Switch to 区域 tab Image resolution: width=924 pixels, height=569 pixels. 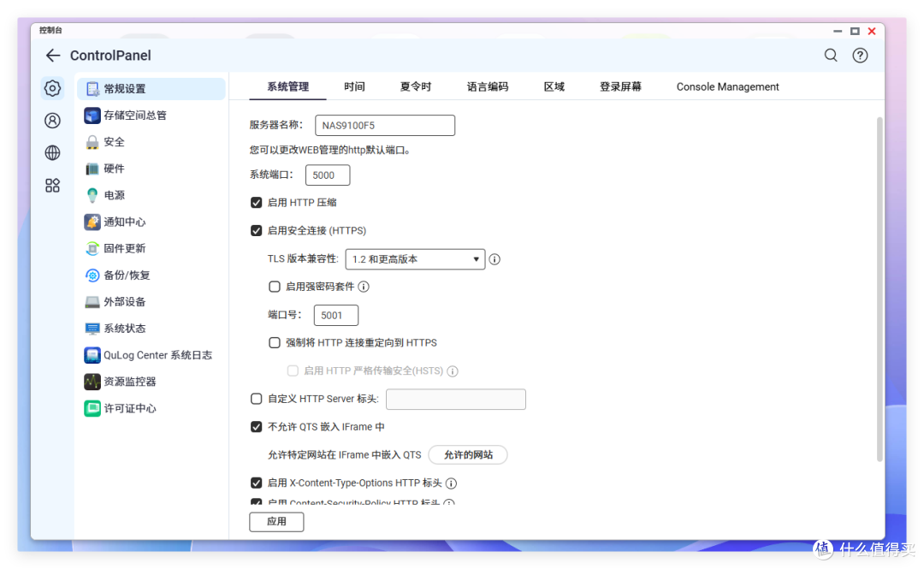[x=554, y=86]
